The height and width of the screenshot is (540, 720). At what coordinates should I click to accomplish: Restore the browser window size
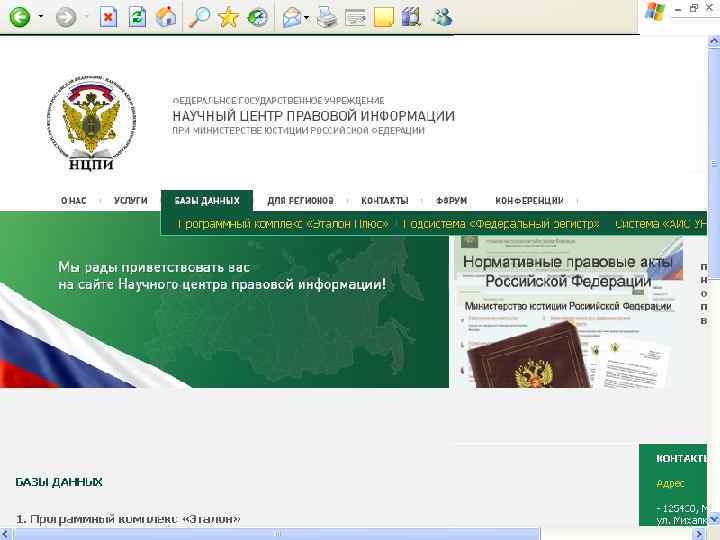[x=694, y=8]
